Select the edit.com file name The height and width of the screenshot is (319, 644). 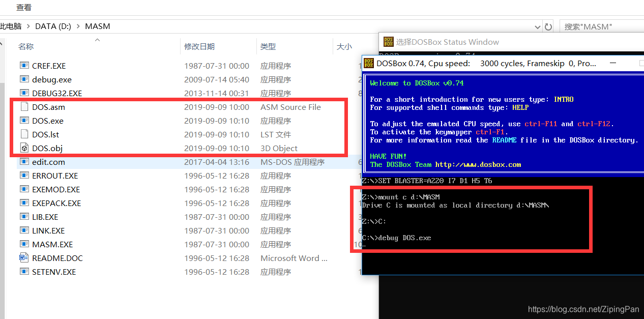click(x=48, y=162)
